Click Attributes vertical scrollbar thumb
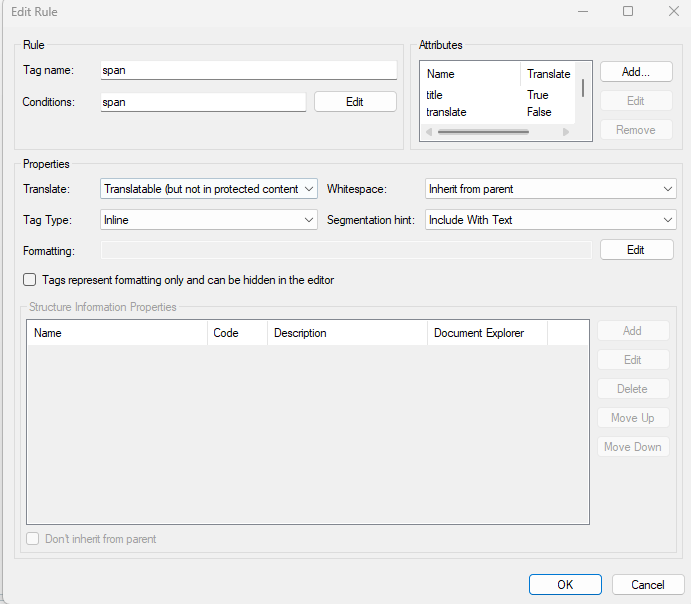The height and width of the screenshot is (604, 691). point(583,88)
